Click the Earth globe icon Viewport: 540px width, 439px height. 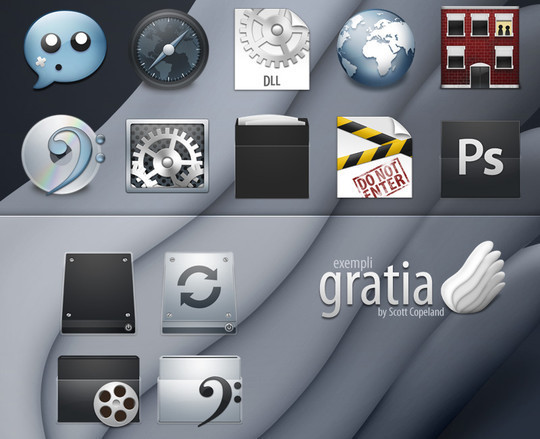[x=376, y=48]
